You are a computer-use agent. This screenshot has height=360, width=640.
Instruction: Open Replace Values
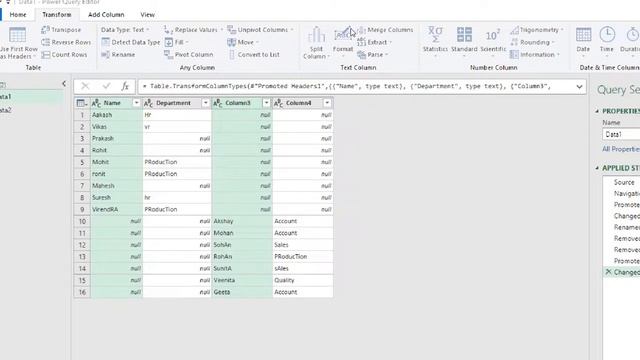[x=193, y=30]
